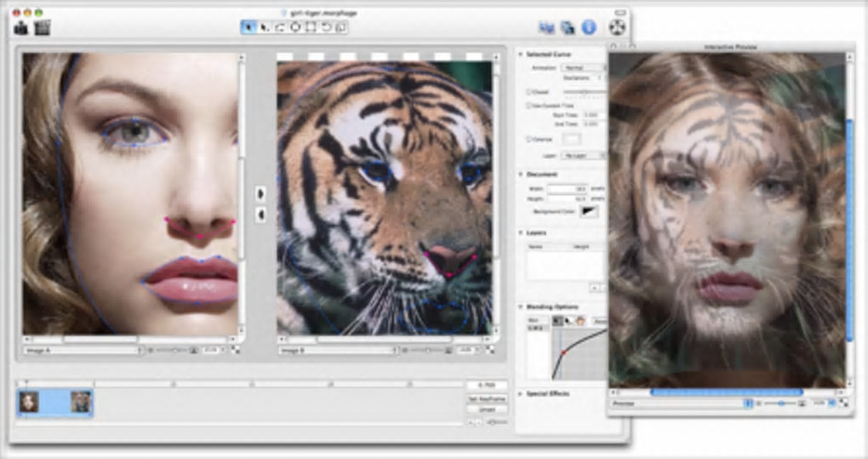The image size is (868, 459).
Task: Click the upper transfer arrow between the images
Action: [x=260, y=193]
